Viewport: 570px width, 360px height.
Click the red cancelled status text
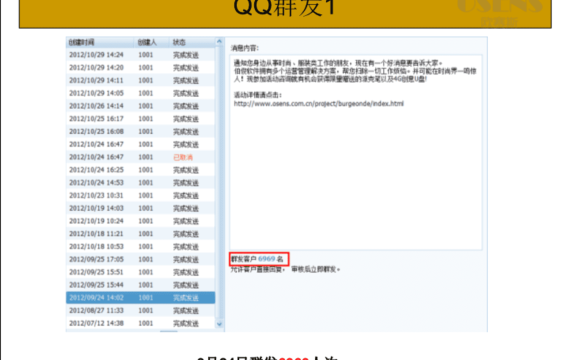(183, 157)
